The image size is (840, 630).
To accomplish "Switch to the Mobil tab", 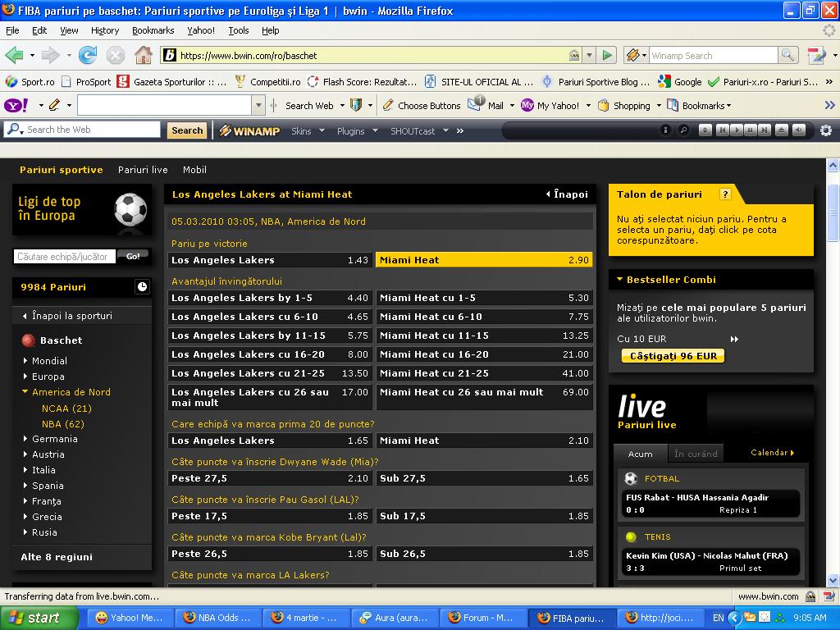I will point(194,170).
